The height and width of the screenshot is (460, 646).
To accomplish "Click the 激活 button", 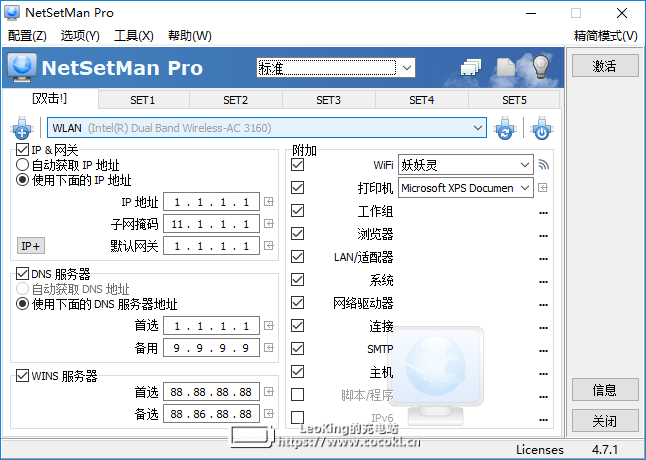I will (604, 65).
